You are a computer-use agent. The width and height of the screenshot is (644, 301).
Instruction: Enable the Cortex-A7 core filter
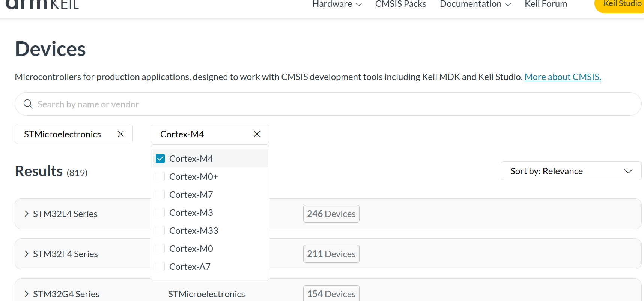pos(160,266)
